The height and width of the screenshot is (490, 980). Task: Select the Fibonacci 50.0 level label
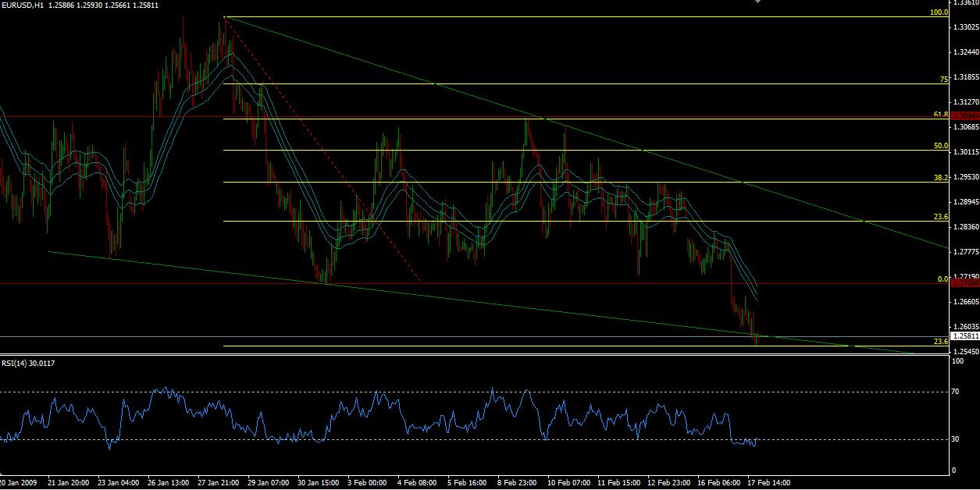pos(940,146)
